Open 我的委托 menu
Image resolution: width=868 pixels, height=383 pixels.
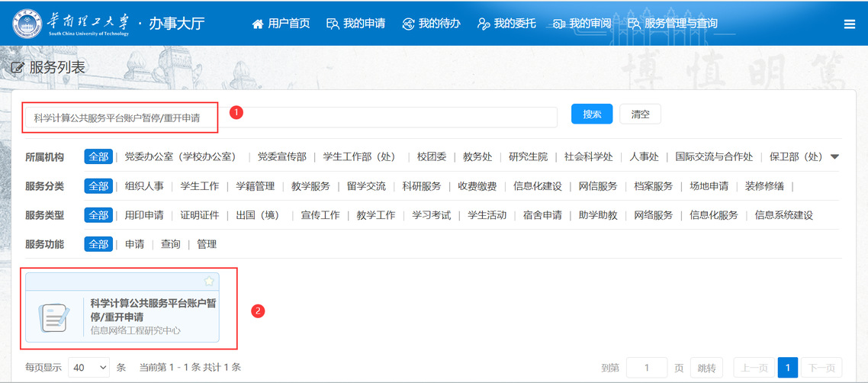(x=506, y=23)
